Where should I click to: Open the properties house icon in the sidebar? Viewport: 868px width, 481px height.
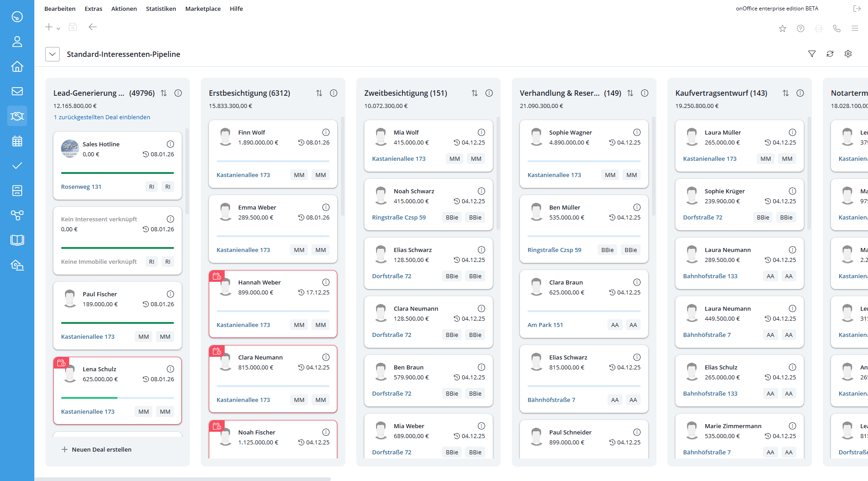coord(17,66)
